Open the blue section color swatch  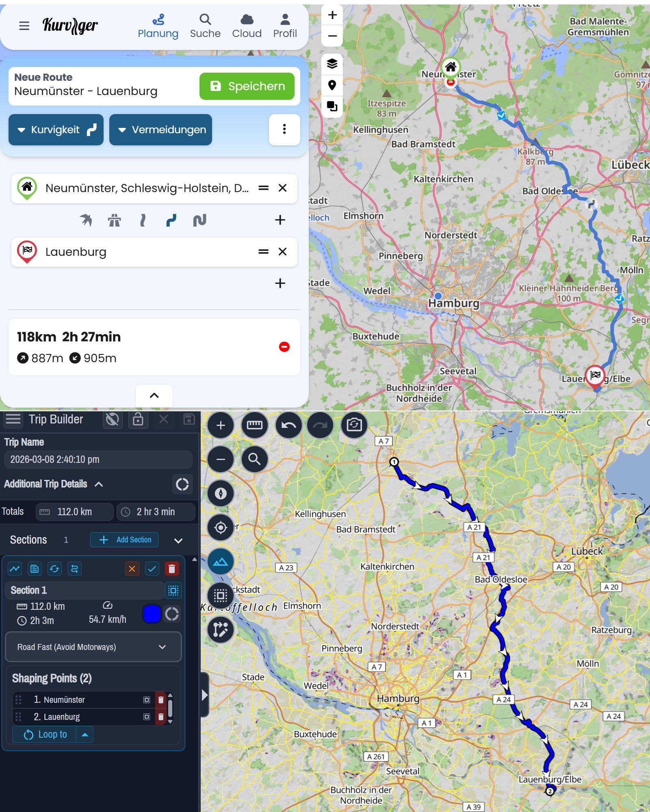tap(152, 614)
